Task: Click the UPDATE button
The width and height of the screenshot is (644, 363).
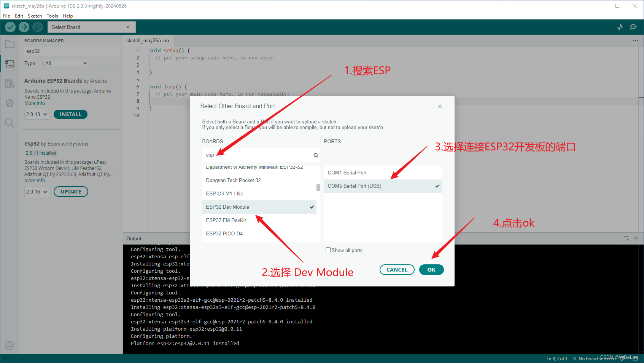Action: [x=71, y=192]
